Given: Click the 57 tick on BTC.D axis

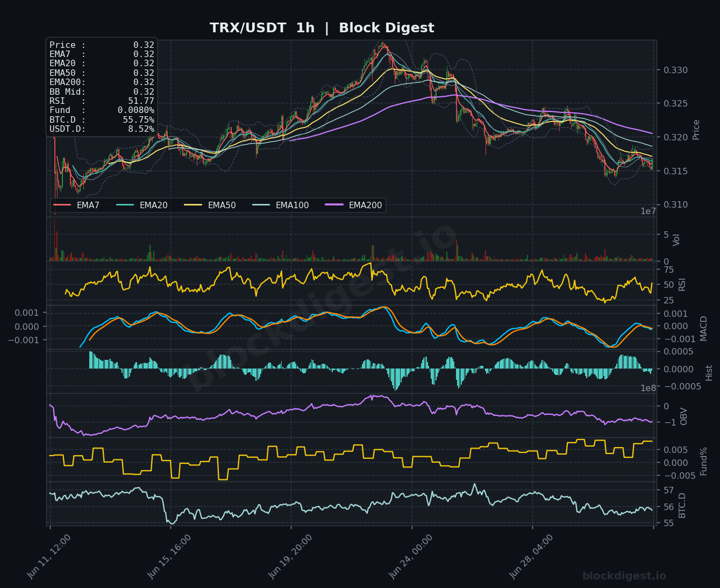Looking at the screenshot, I should click(x=669, y=490).
